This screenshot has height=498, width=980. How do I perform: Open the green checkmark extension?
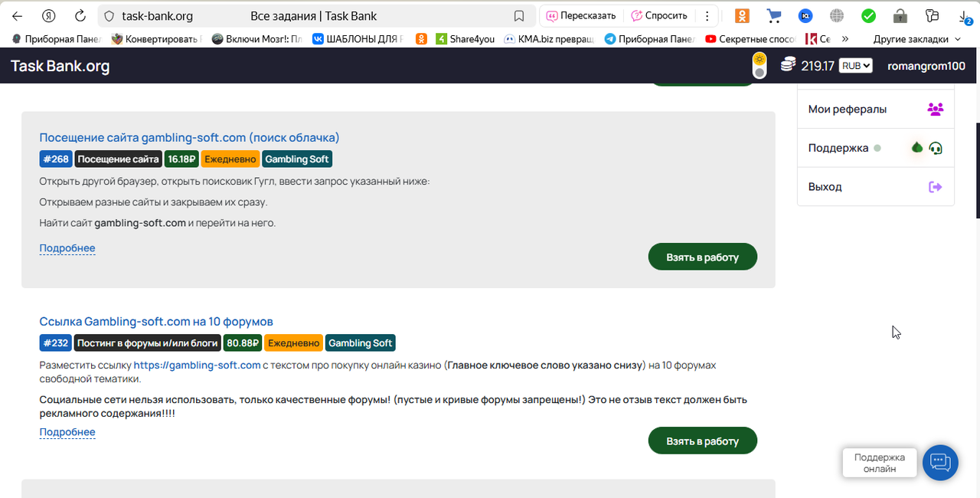[868, 15]
